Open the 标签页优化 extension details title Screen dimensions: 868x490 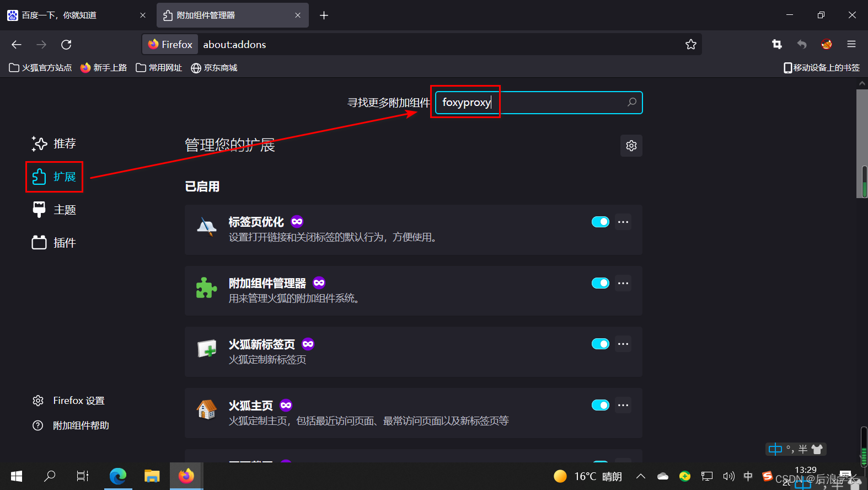tap(256, 222)
